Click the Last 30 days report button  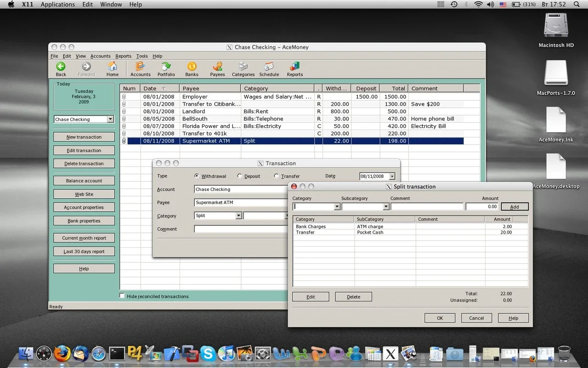pos(84,251)
